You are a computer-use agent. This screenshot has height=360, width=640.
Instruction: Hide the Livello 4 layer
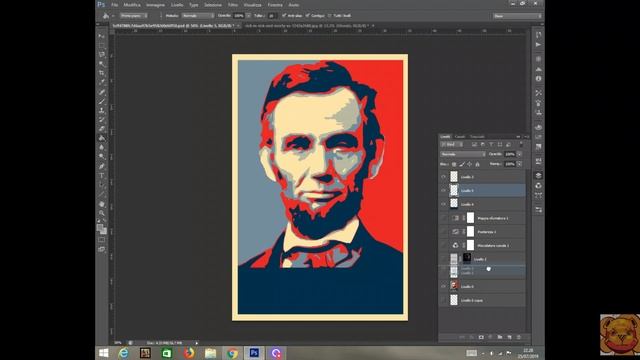(x=443, y=204)
